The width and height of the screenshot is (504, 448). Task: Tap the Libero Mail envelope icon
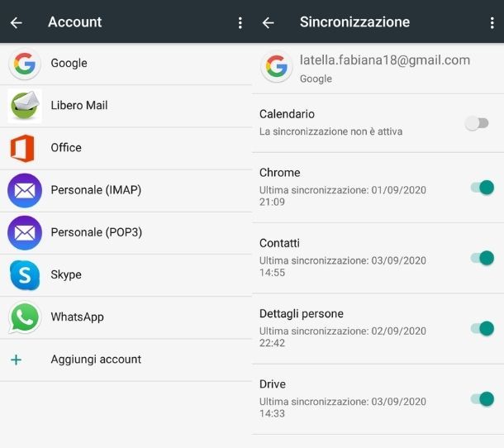pos(25,106)
